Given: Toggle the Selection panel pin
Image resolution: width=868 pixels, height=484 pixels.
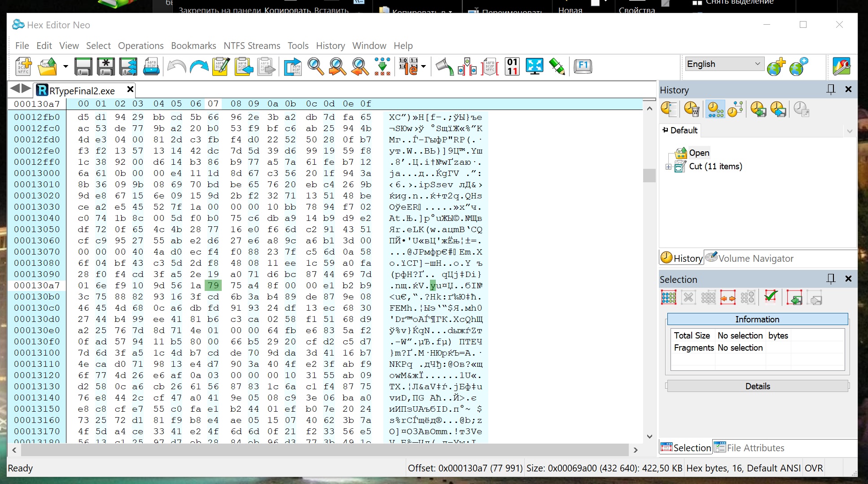Looking at the screenshot, I should (x=831, y=279).
